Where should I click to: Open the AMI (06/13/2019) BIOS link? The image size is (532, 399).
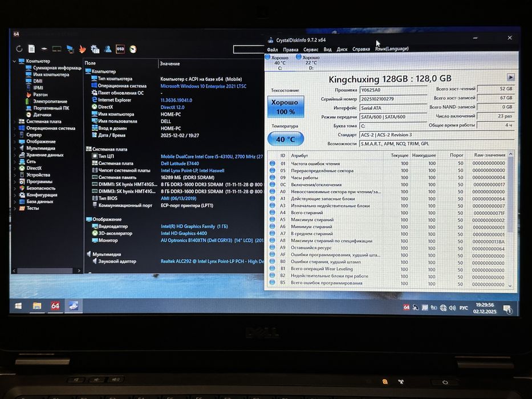(178, 198)
